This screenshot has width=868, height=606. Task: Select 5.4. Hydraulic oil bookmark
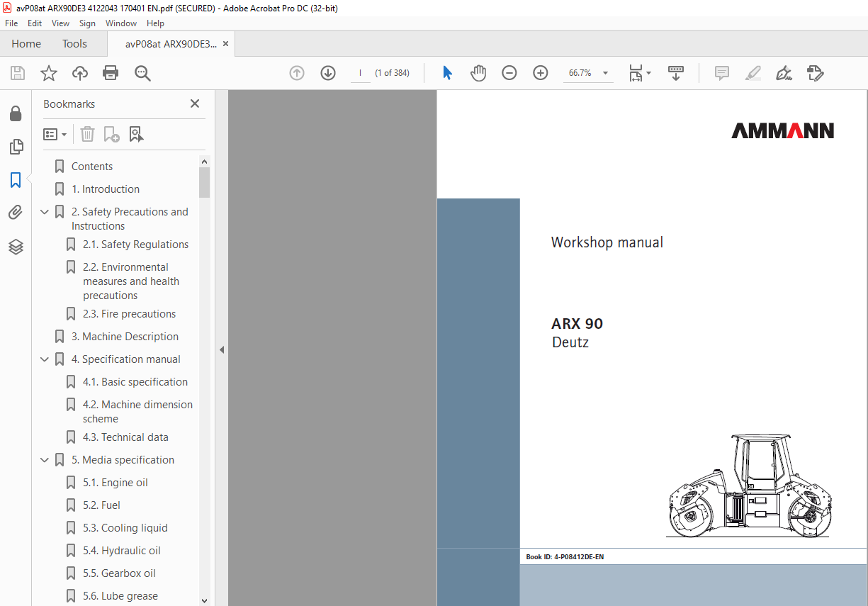coord(122,551)
